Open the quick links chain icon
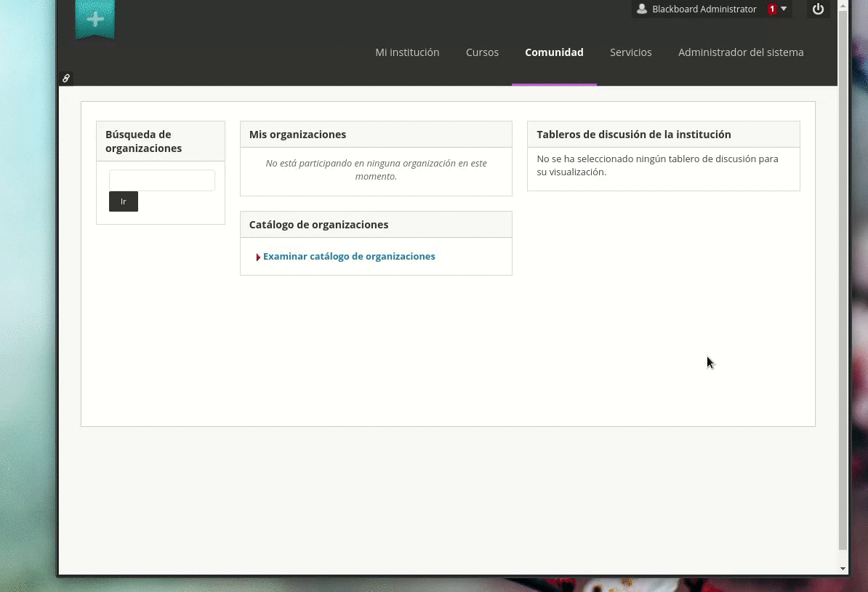Image resolution: width=868 pixels, height=592 pixels. click(x=66, y=79)
